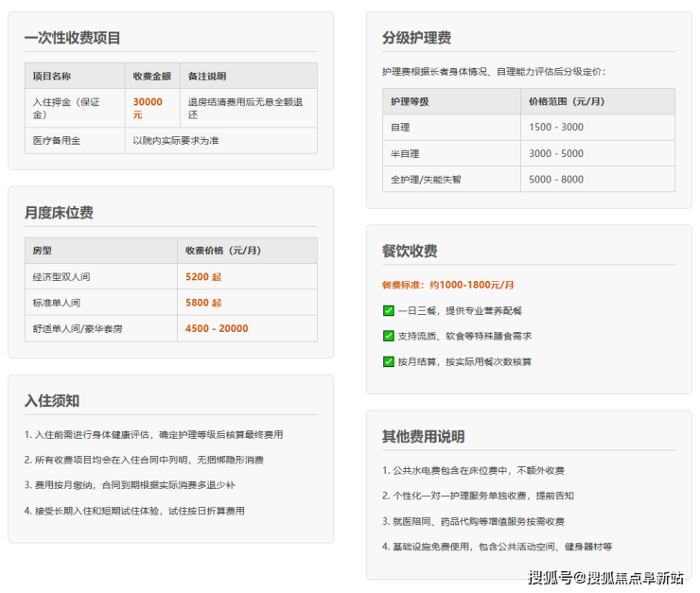The height and width of the screenshot is (593, 700).
Task: Click the 1500 - 3000 price range
Action: click(556, 127)
